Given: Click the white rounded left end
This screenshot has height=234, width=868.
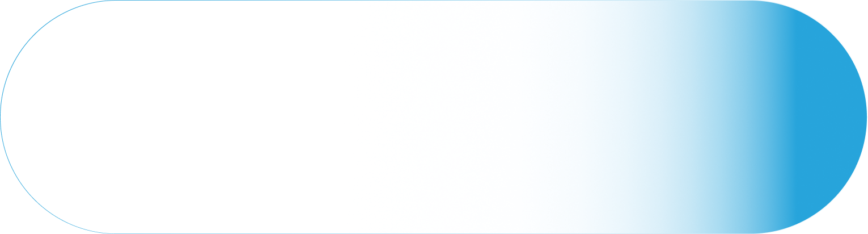Looking at the screenshot, I should [57, 117].
